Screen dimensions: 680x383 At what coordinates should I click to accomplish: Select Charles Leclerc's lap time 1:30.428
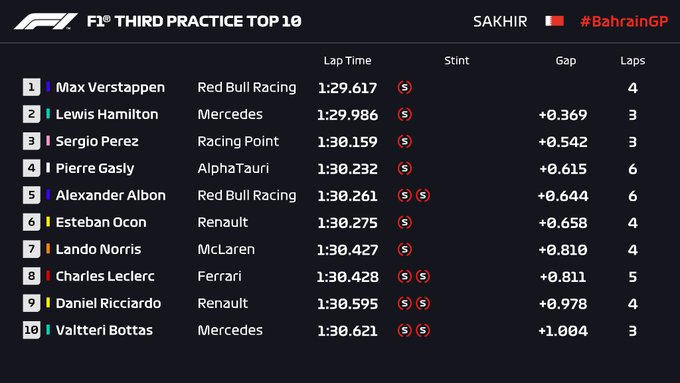[347, 277]
